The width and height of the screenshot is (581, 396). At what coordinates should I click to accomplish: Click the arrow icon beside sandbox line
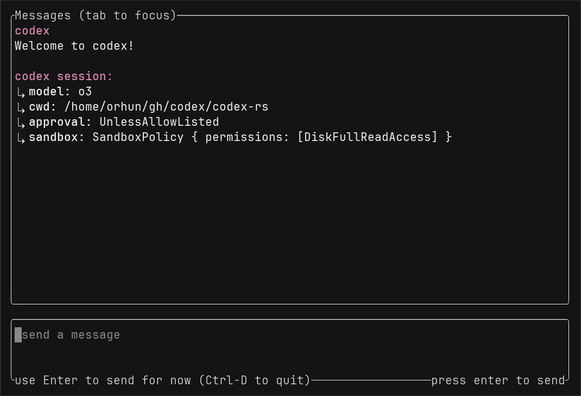point(21,138)
